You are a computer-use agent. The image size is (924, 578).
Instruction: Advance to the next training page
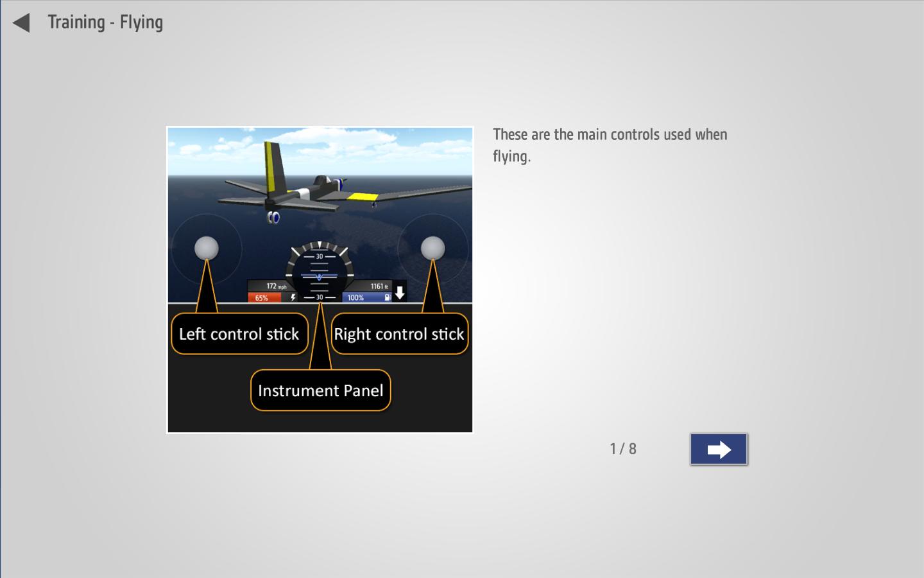click(719, 449)
